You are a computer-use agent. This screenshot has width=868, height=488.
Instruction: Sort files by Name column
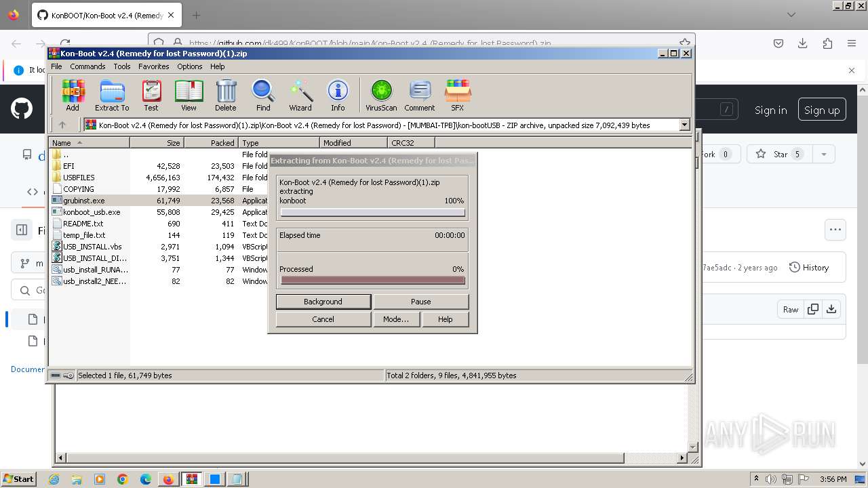click(90, 143)
